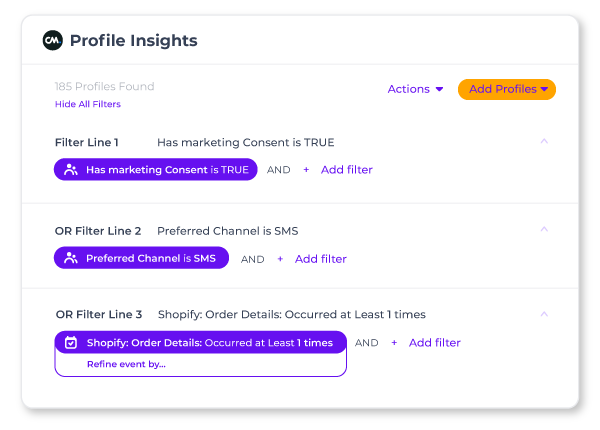Click the CM logo icon

coord(52,41)
